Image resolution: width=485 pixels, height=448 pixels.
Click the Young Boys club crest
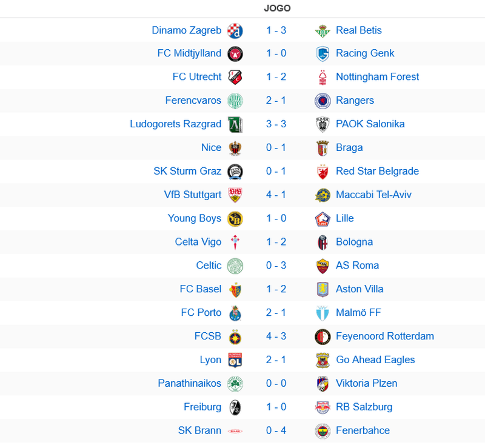tap(235, 218)
